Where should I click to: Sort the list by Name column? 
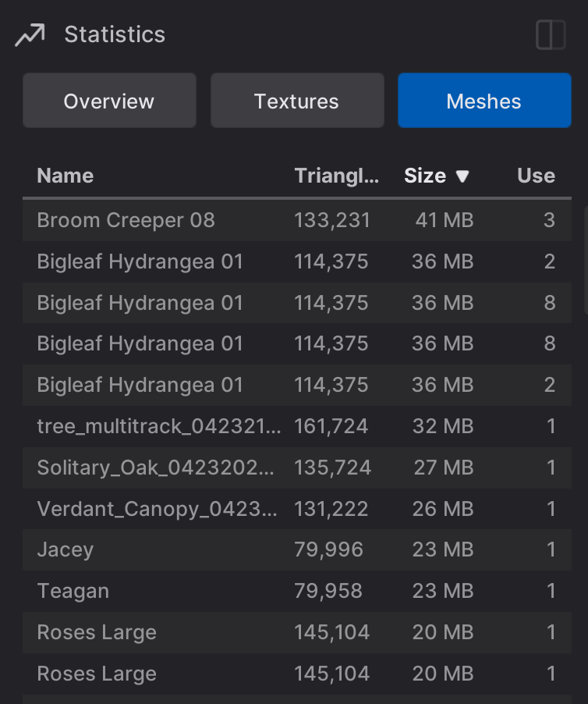(66, 176)
